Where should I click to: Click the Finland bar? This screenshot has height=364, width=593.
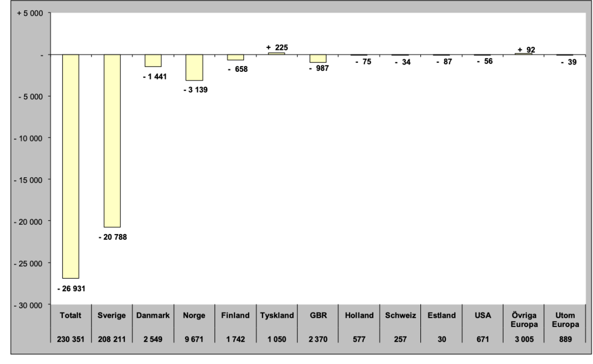tap(236, 57)
